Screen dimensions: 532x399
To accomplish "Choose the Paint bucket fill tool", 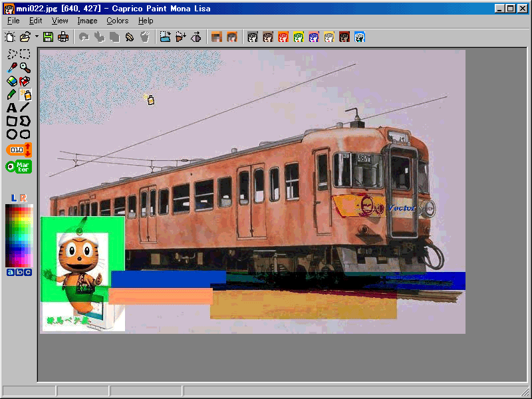I will point(25,81).
